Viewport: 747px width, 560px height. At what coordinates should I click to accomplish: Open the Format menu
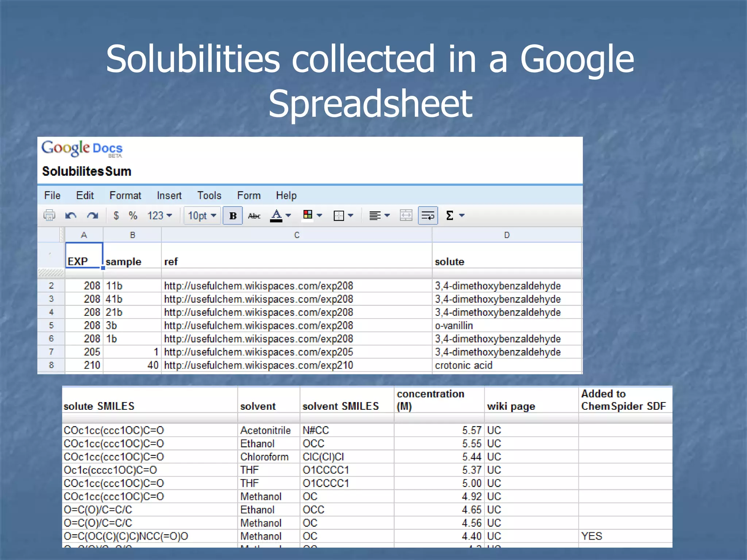[x=125, y=195]
